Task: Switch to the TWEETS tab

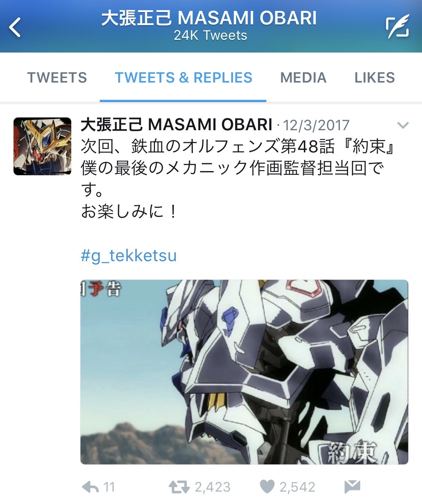Action: click(57, 78)
